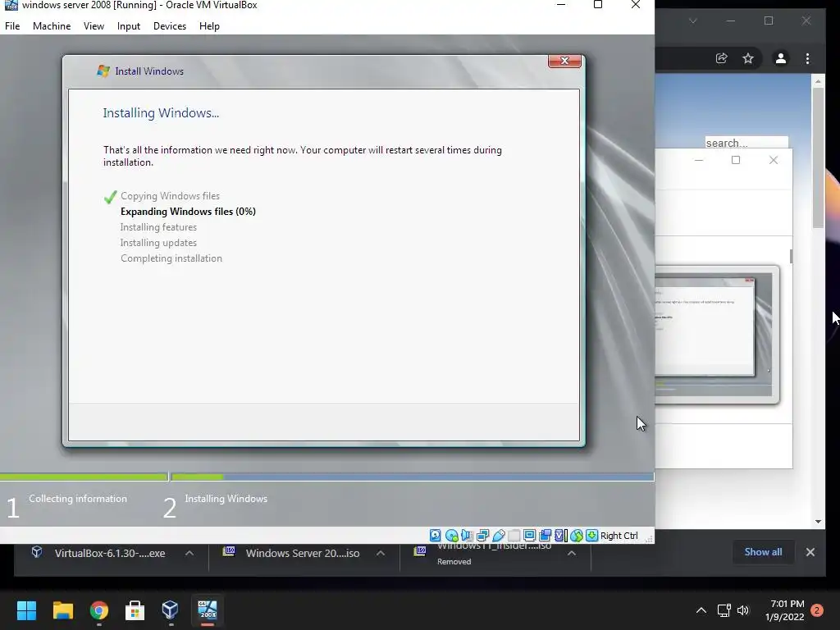The image size is (840, 630).
Task: Open the Chrome three-dot menu
Action: 807,58
